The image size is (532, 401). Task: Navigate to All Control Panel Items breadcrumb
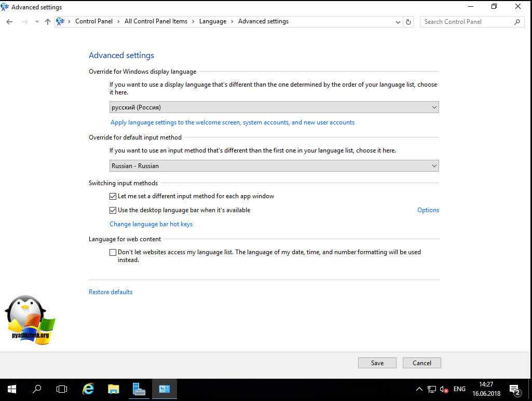tap(156, 21)
